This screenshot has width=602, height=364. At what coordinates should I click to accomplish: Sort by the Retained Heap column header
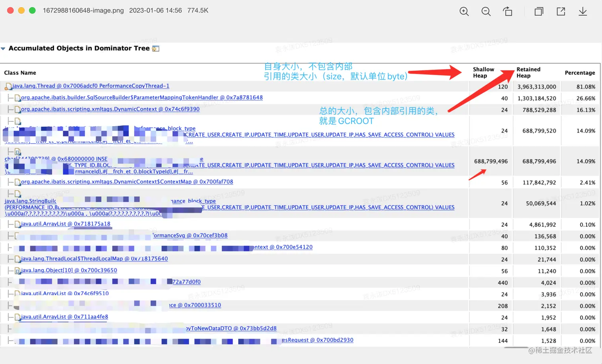point(528,72)
